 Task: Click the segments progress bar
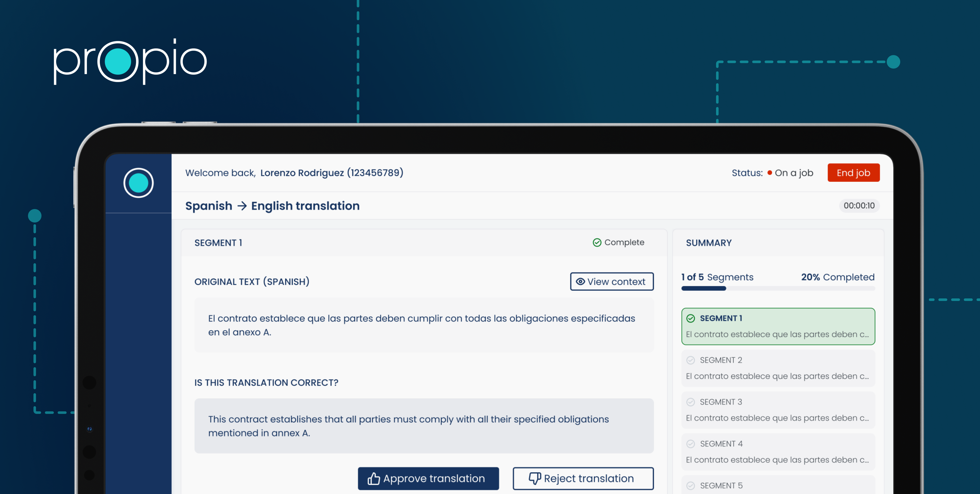pyautogui.click(x=778, y=288)
